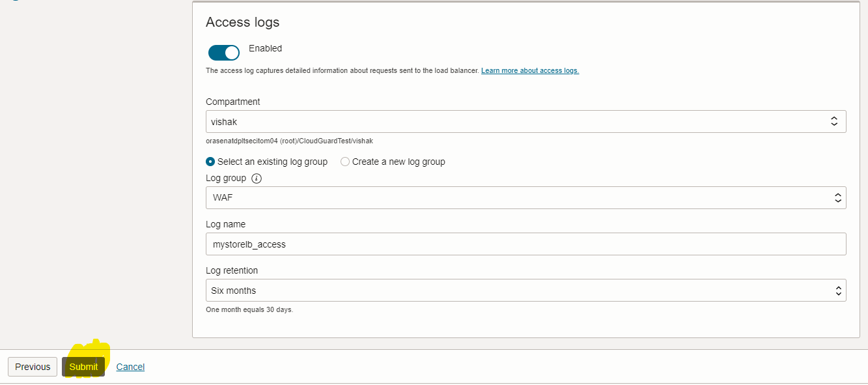Click the 'Access logs' section heading
The width and height of the screenshot is (868, 385).
pos(242,22)
